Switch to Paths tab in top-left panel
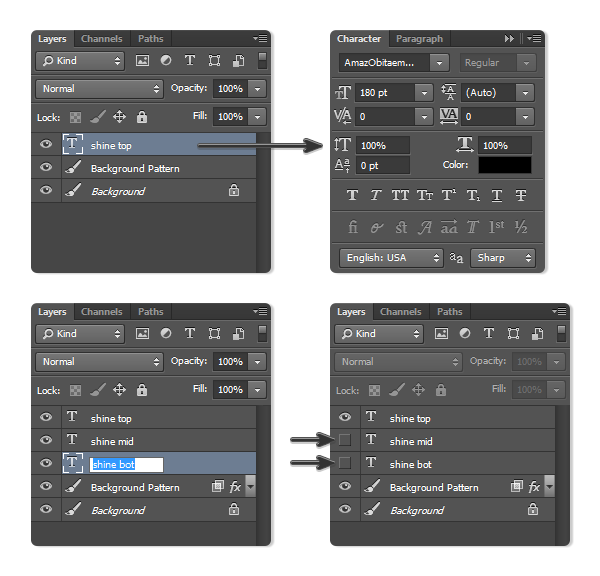Viewport: 600px width, 576px height. [x=151, y=39]
